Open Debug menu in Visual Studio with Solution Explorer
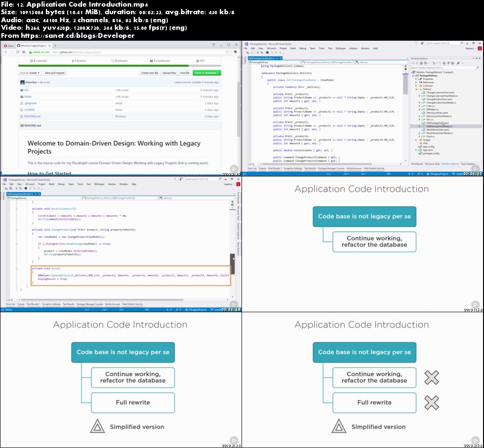The image size is (484, 448). click(302, 48)
